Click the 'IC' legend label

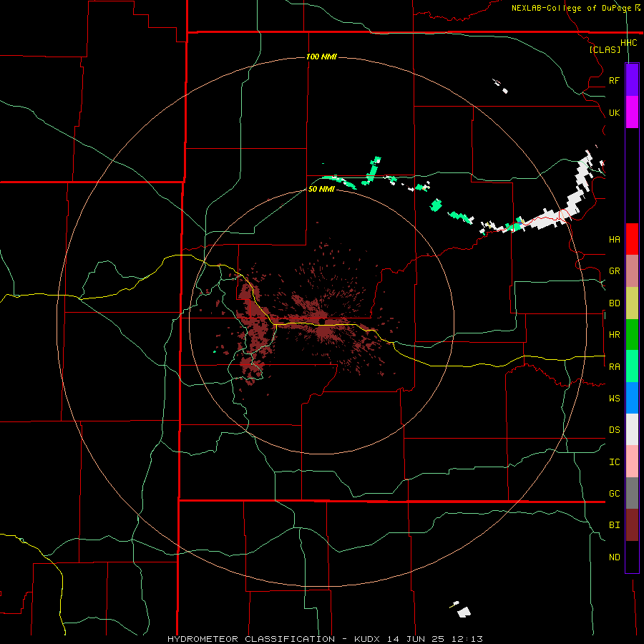click(x=614, y=462)
